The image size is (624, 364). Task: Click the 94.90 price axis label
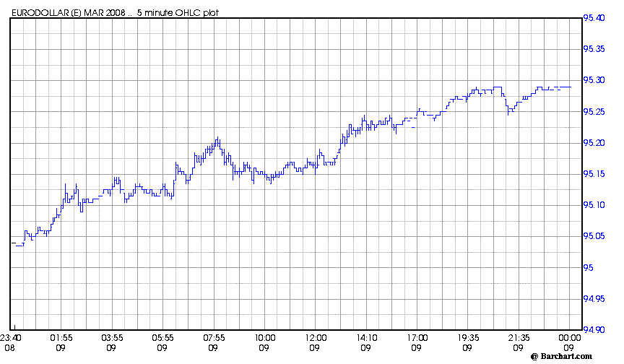pos(594,329)
